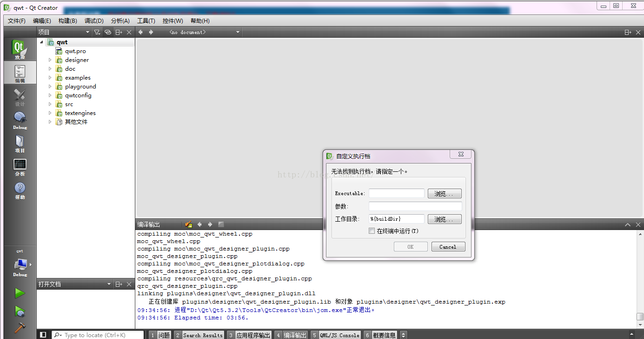
Task: Navigate forward in the editor toolbar
Action: (x=151, y=32)
